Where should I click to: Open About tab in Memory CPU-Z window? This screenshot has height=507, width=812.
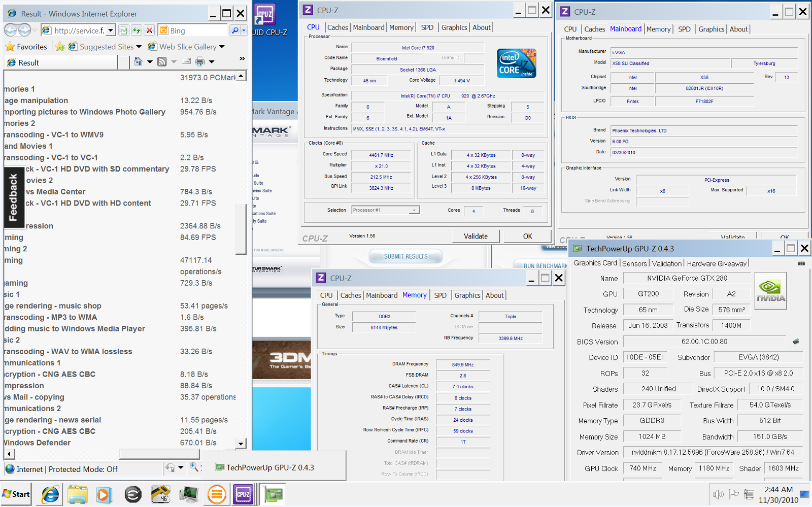494,295
